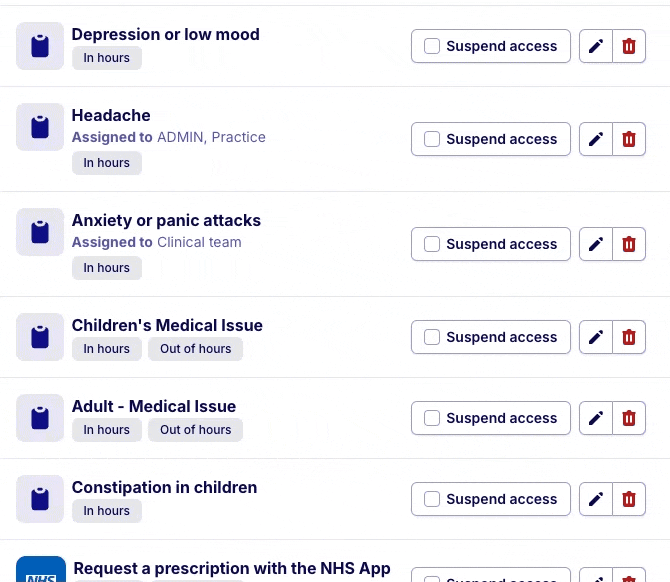Select Suspend access for Constipation in children

[x=432, y=499]
